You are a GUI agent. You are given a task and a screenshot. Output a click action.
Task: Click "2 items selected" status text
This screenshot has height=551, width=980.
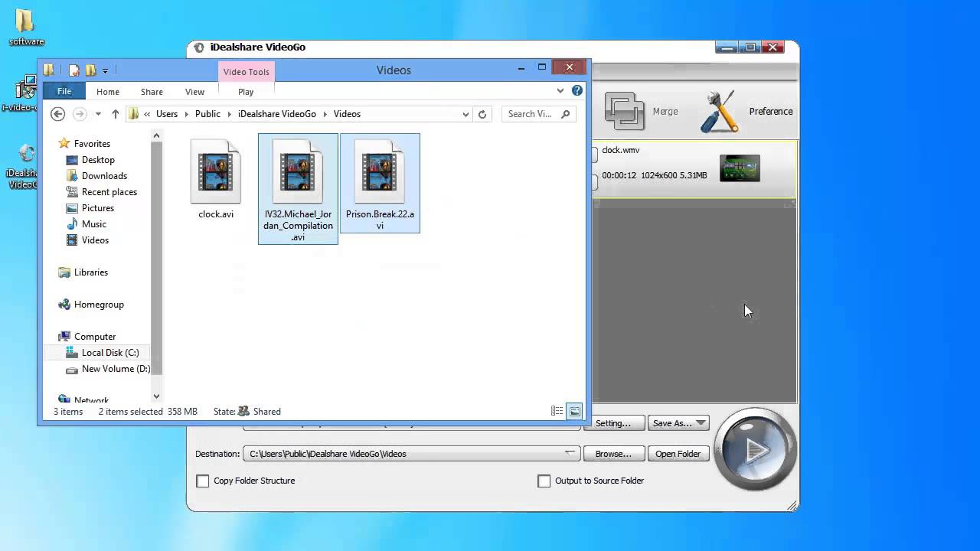tap(130, 412)
